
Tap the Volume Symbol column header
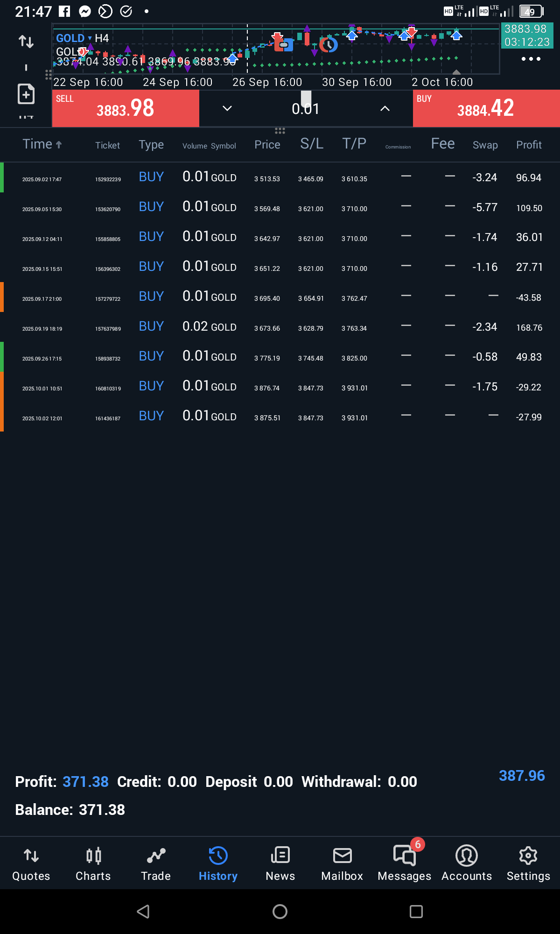point(209,146)
